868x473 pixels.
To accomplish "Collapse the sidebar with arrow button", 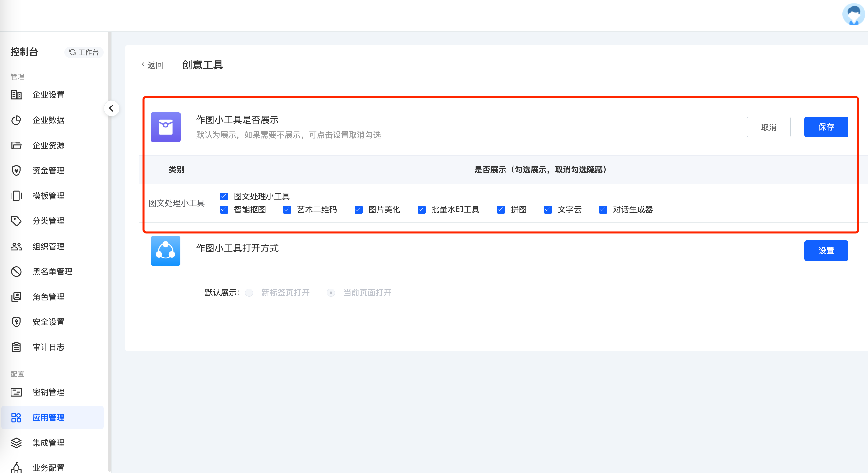I will click(x=112, y=108).
